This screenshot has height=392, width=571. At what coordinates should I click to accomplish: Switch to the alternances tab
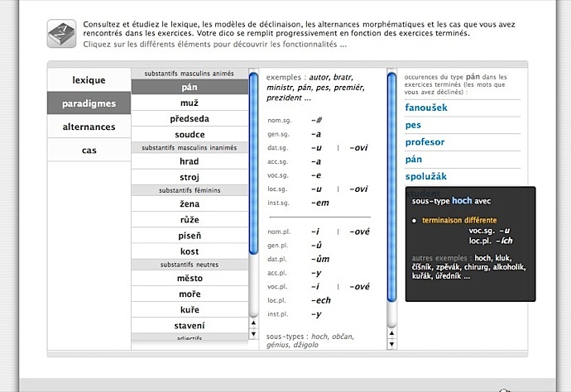[x=89, y=127]
